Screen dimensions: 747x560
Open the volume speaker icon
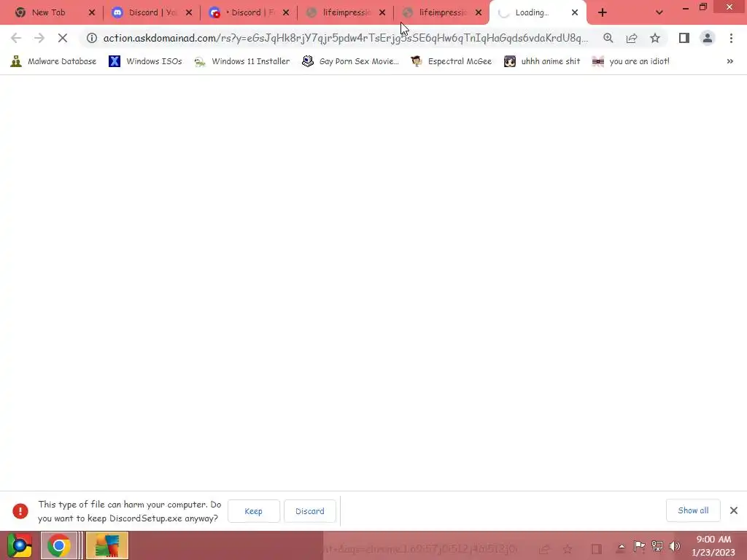675,546
